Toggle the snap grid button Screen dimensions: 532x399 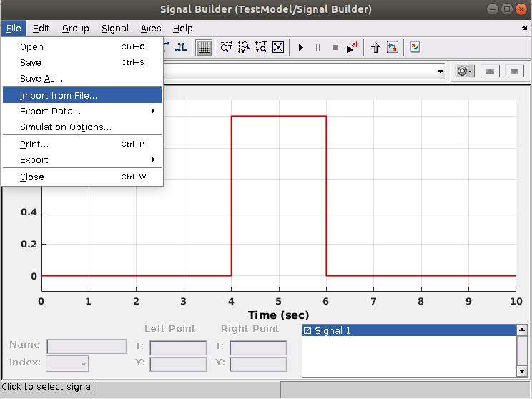(204, 47)
